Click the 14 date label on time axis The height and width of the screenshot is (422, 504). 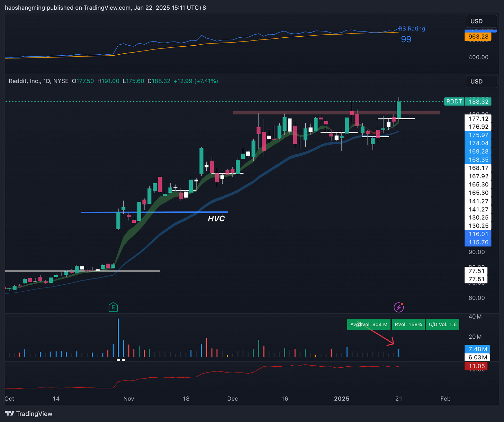pos(56,399)
